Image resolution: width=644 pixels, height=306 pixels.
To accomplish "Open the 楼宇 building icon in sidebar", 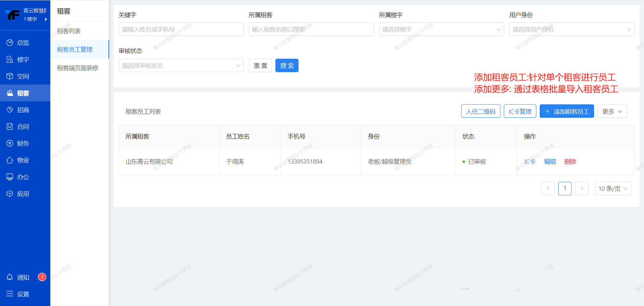I will (10, 59).
